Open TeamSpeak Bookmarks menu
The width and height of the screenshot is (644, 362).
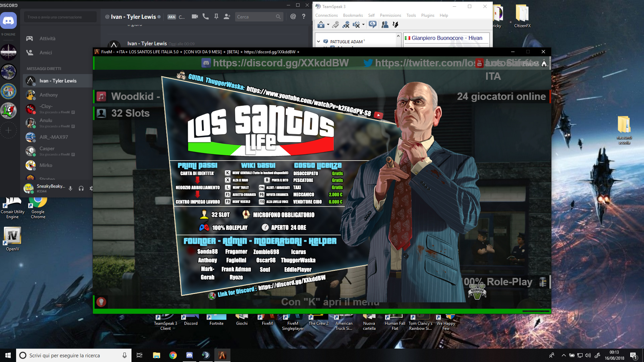point(353,15)
